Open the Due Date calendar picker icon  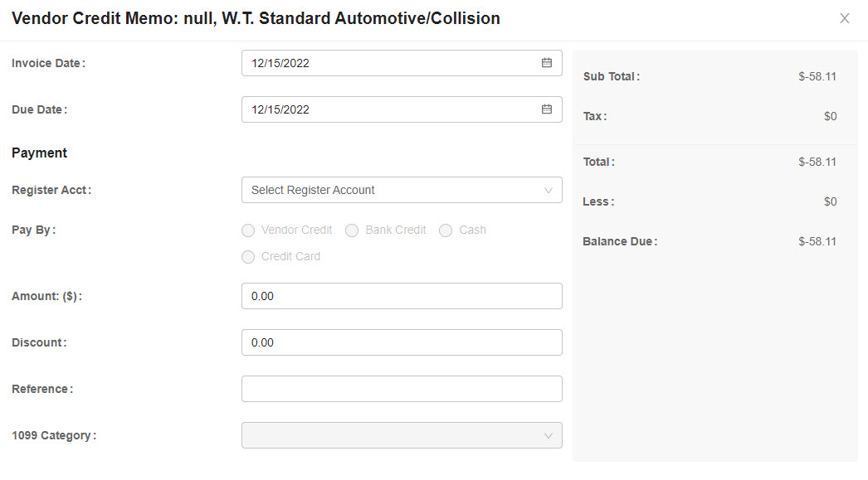click(546, 109)
